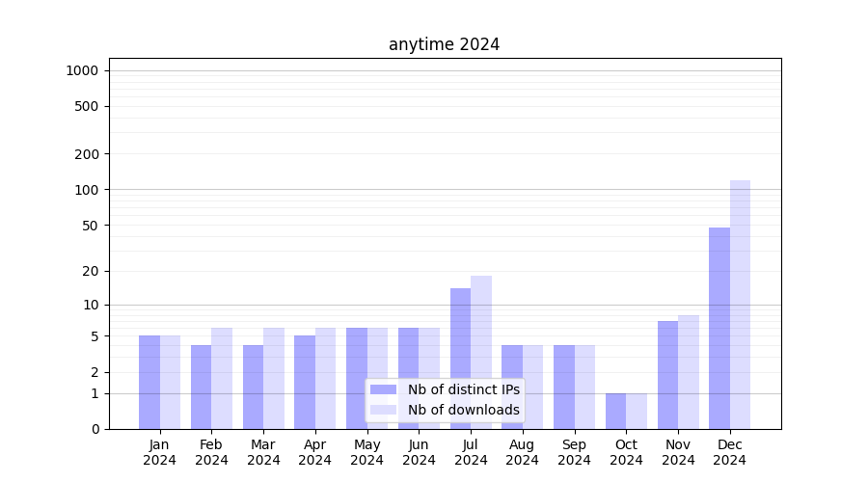Click the "Sep 2024" x-axis label
This screenshot has height=482, width=868.
click(x=574, y=452)
